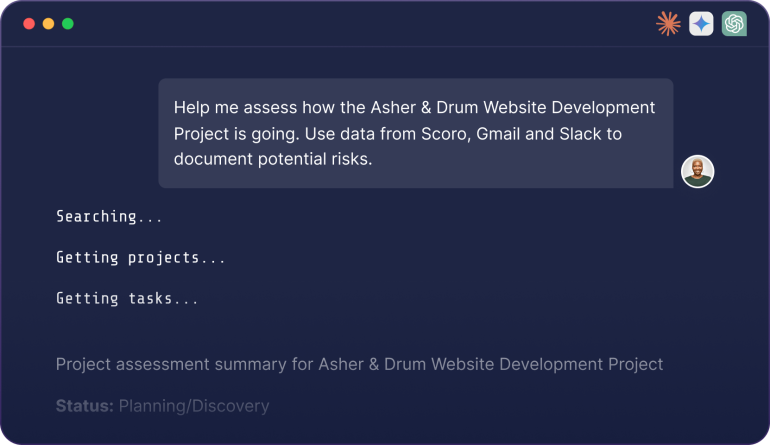
Task: Click "document potential risks" in the prompt
Action: tap(272, 159)
